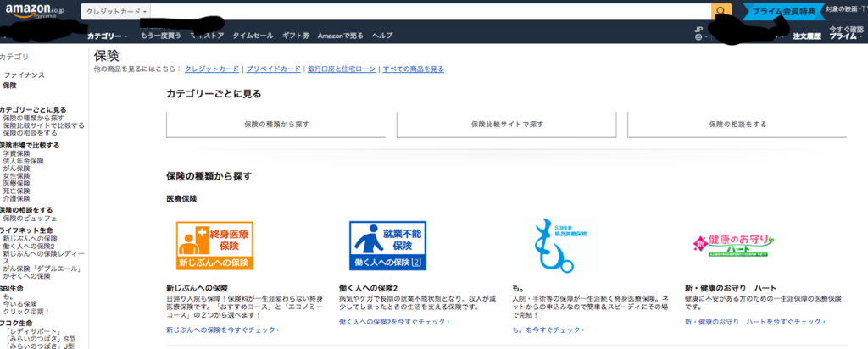
Task: Click the 保険の種類から探す category button
Action: point(276,125)
